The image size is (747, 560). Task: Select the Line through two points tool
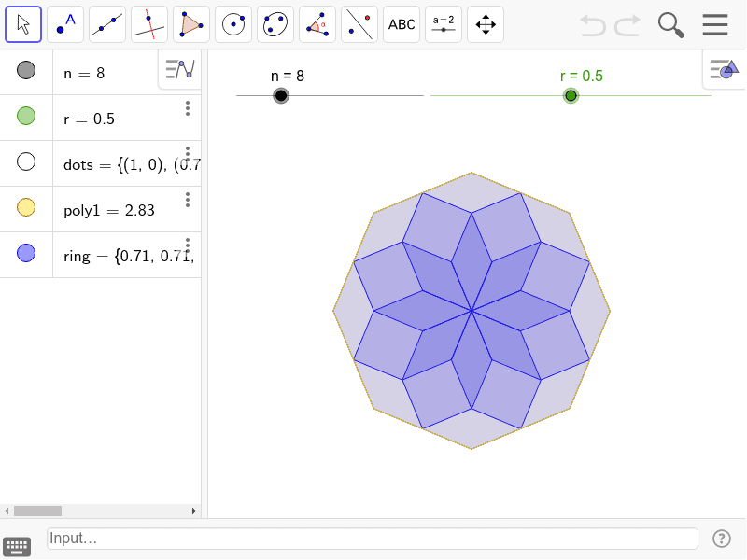coord(107,24)
